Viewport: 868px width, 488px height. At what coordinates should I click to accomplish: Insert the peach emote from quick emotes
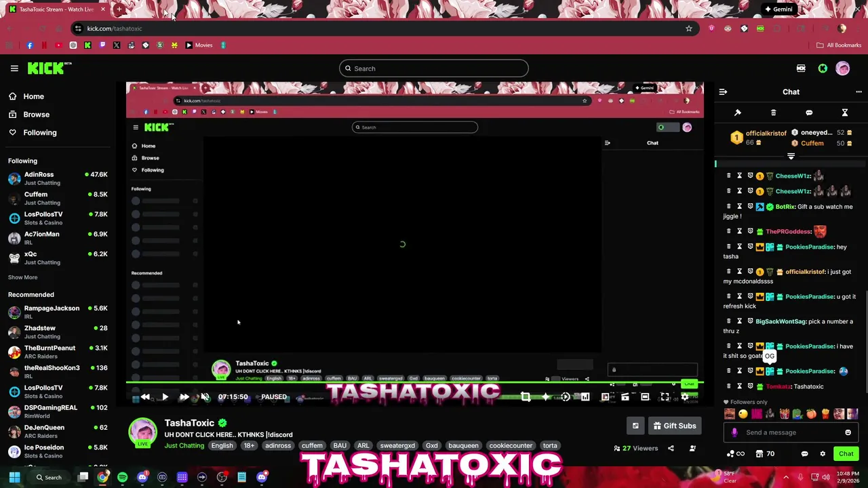click(x=811, y=413)
